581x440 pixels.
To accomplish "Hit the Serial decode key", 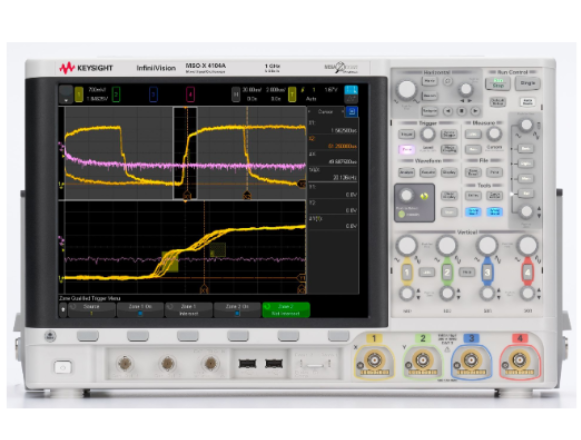I will 526,149.
